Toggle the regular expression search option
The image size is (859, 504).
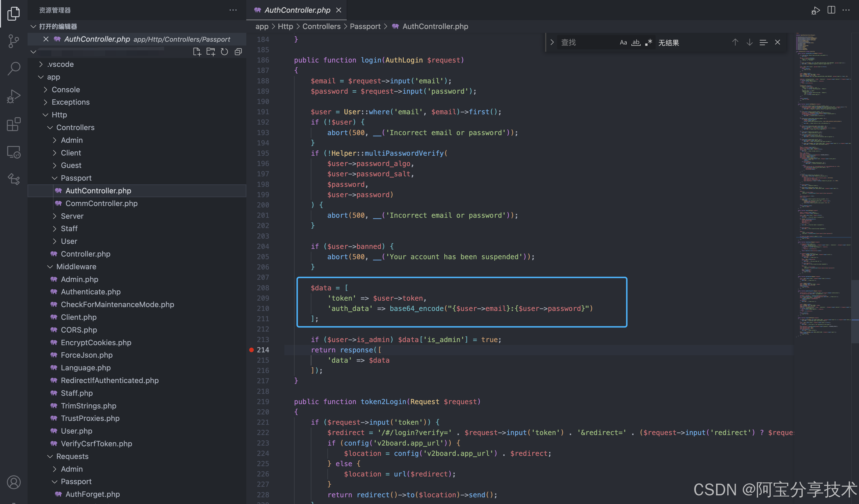(x=648, y=43)
